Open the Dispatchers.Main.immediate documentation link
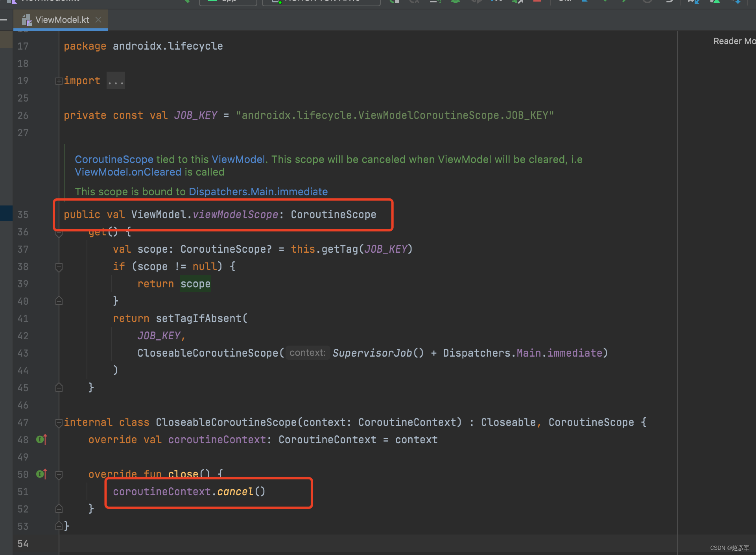 tap(258, 192)
